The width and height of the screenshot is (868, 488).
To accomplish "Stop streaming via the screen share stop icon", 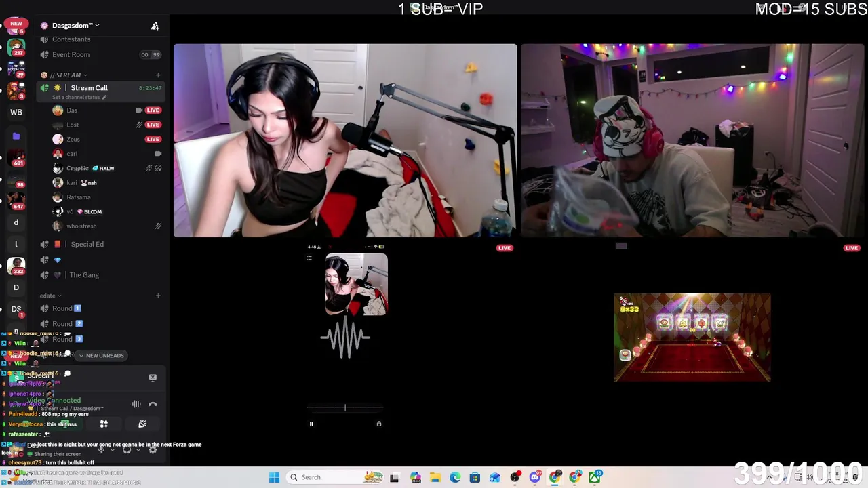I will coord(153,378).
